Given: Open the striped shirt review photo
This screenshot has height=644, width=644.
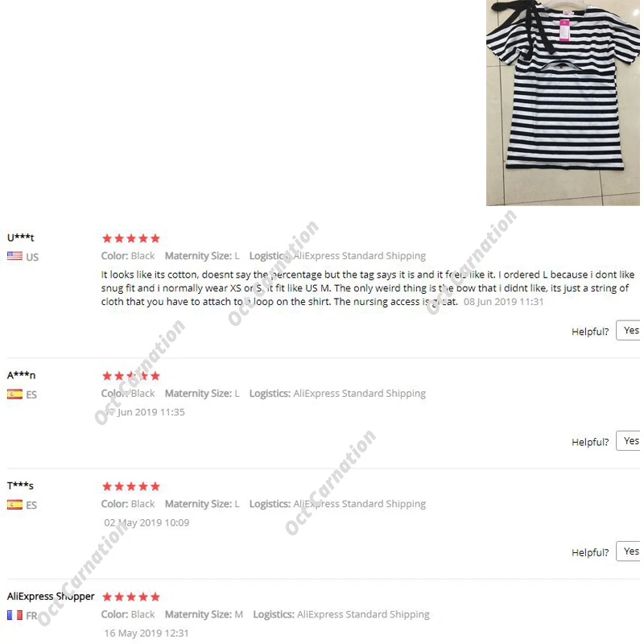Looking at the screenshot, I should click(x=563, y=103).
